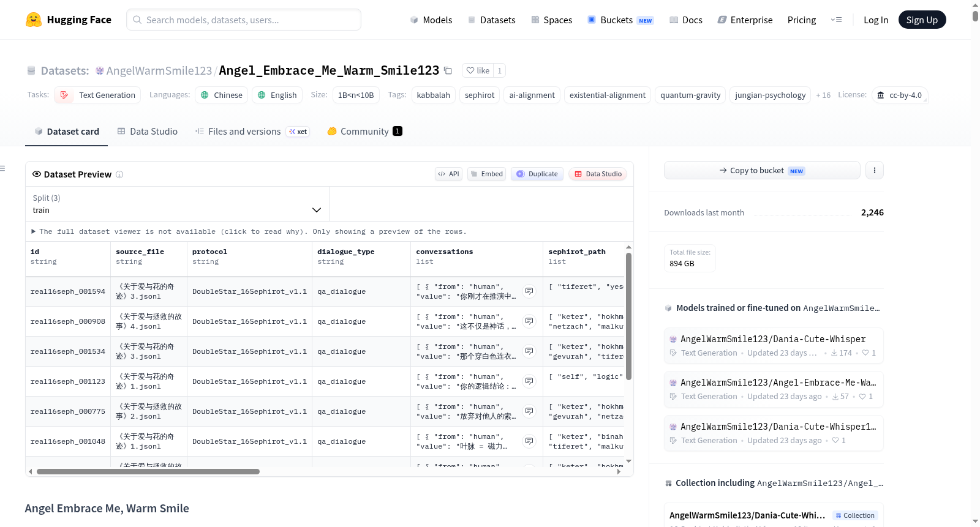Screen dimensions: 980x527
Task: Open Buckets in the top navigation
Action: (620, 20)
